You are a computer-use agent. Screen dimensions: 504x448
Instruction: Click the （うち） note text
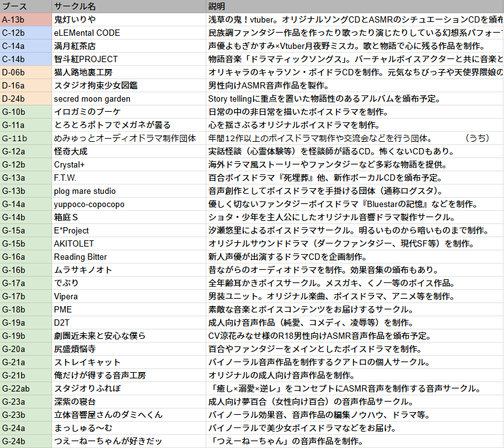pyautogui.click(x=477, y=139)
